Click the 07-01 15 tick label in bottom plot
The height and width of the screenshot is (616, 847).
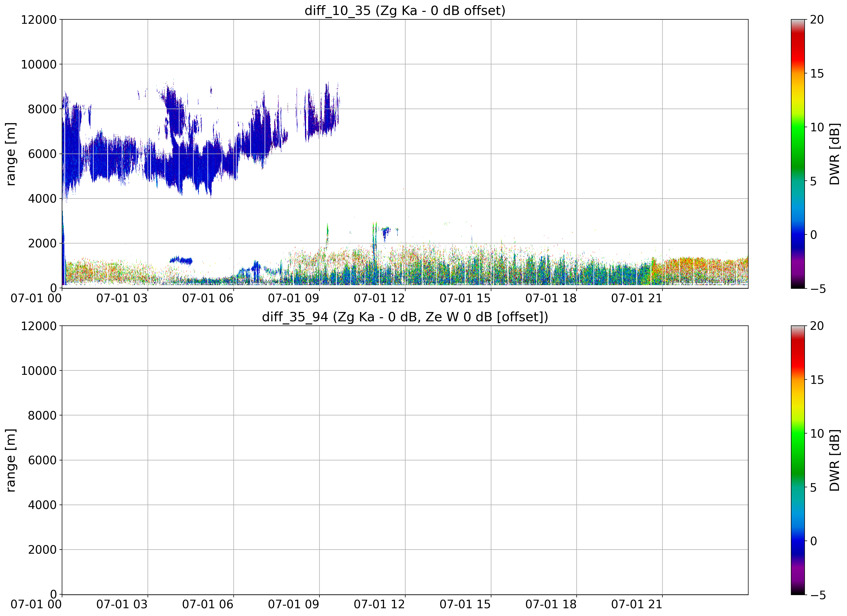click(x=465, y=604)
